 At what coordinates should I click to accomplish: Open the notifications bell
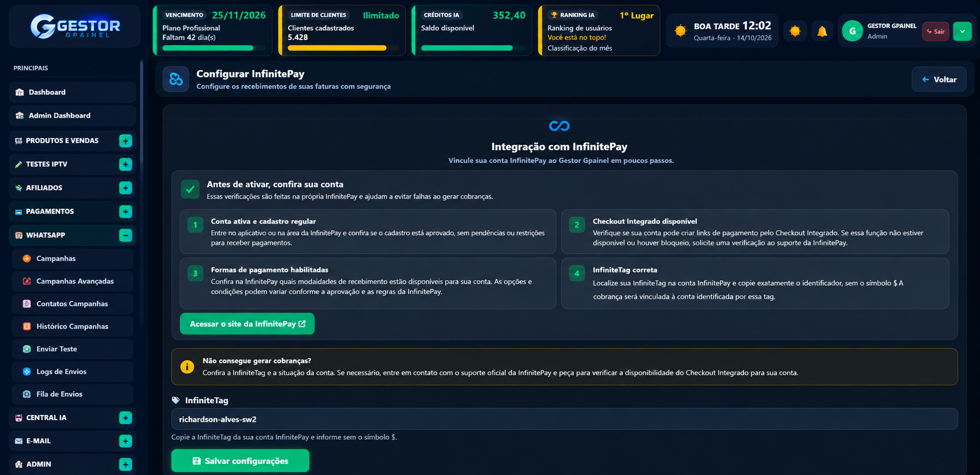pyautogui.click(x=822, y=31)
